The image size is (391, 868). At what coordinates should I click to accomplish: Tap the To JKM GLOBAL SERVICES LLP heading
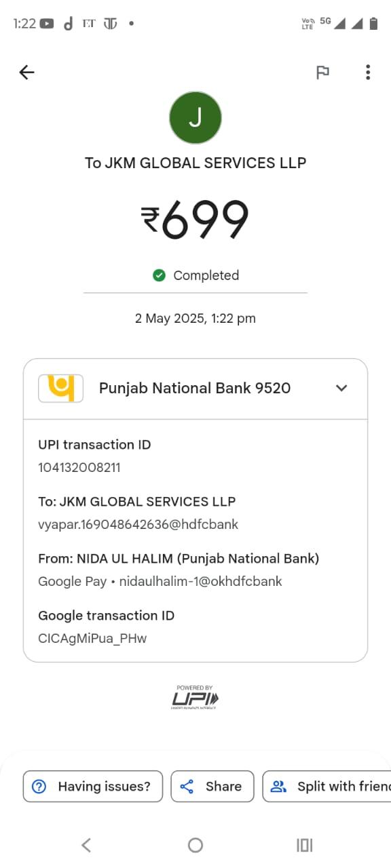click(195, 163)
